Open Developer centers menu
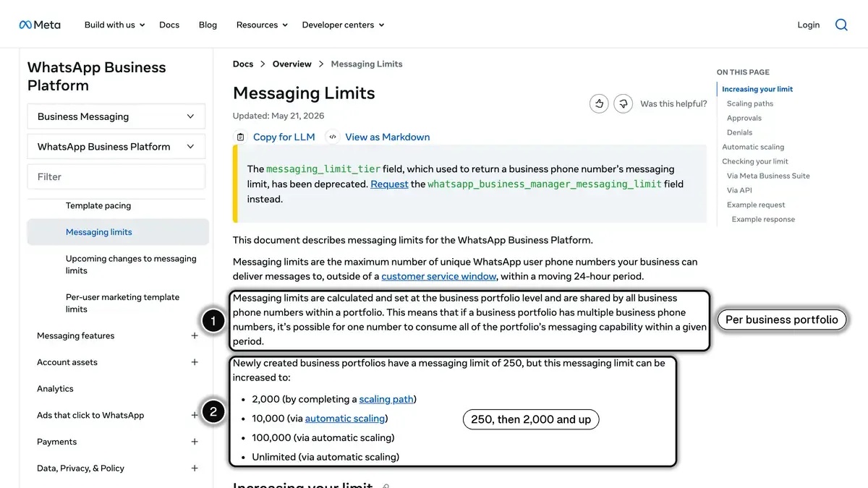The width and height of the screenshot is (868, 488). click(343, 25)
